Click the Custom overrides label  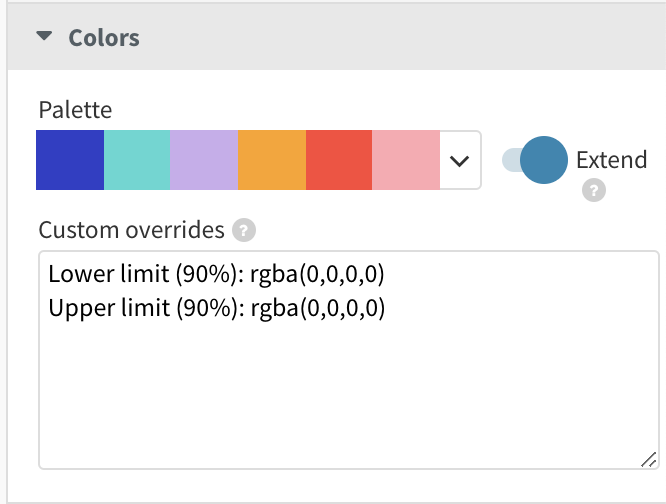[x=132, y=231]
